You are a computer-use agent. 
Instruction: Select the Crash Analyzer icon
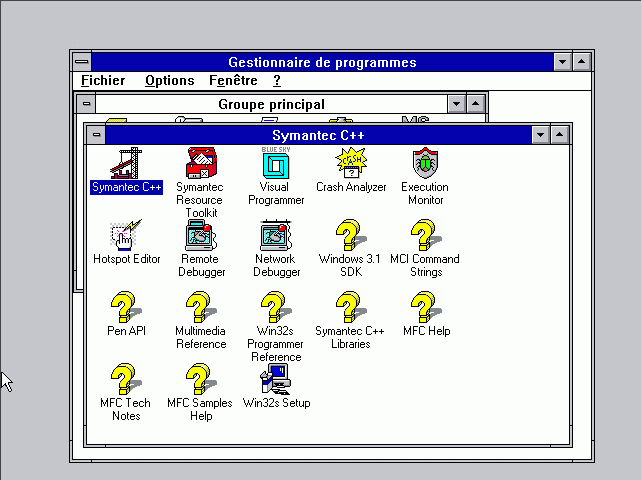[351, 162]
